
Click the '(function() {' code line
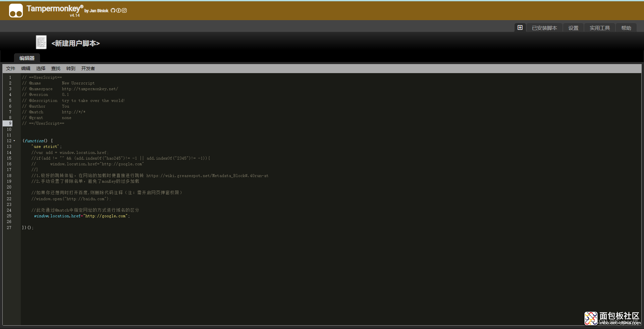click(38, 141)
